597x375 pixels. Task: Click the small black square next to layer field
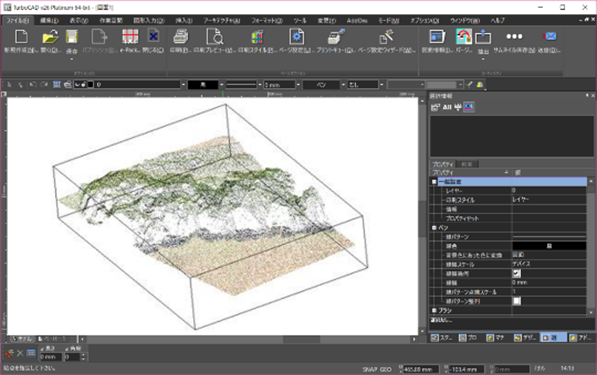(x=91, y=85)
